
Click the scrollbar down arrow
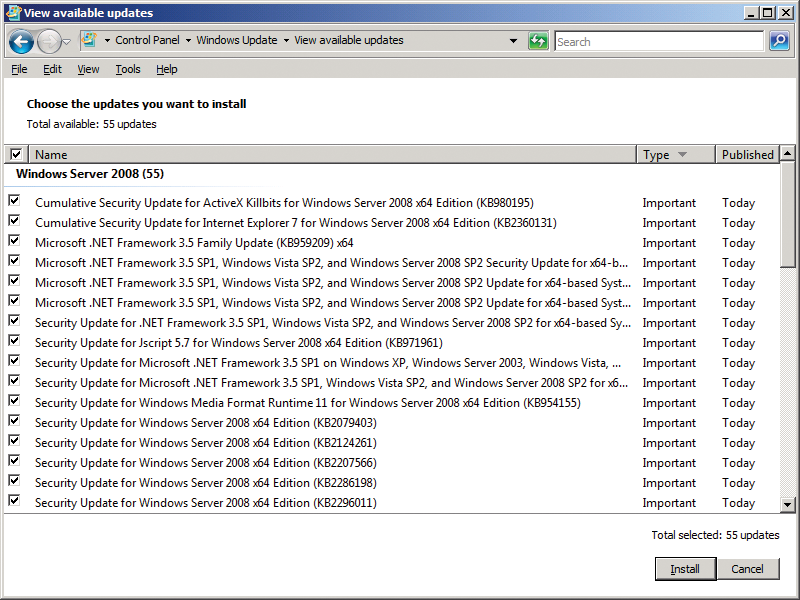pyautogui.click(x=787, y=505)
